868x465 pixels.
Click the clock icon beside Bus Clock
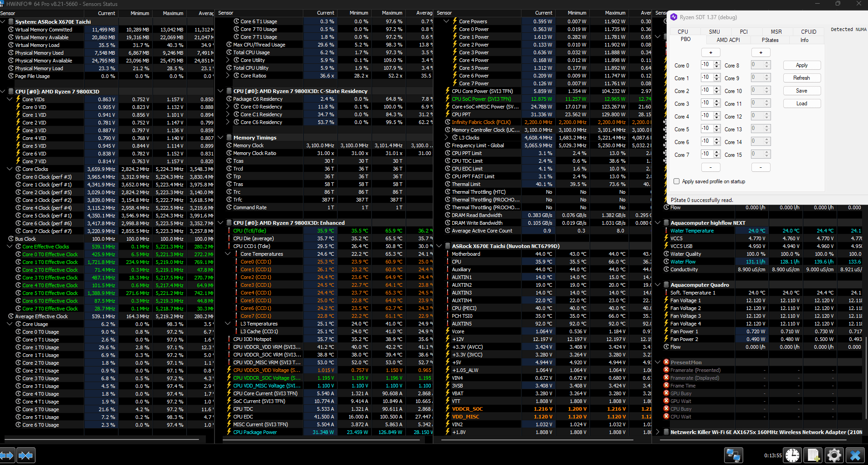pos(11,239)
